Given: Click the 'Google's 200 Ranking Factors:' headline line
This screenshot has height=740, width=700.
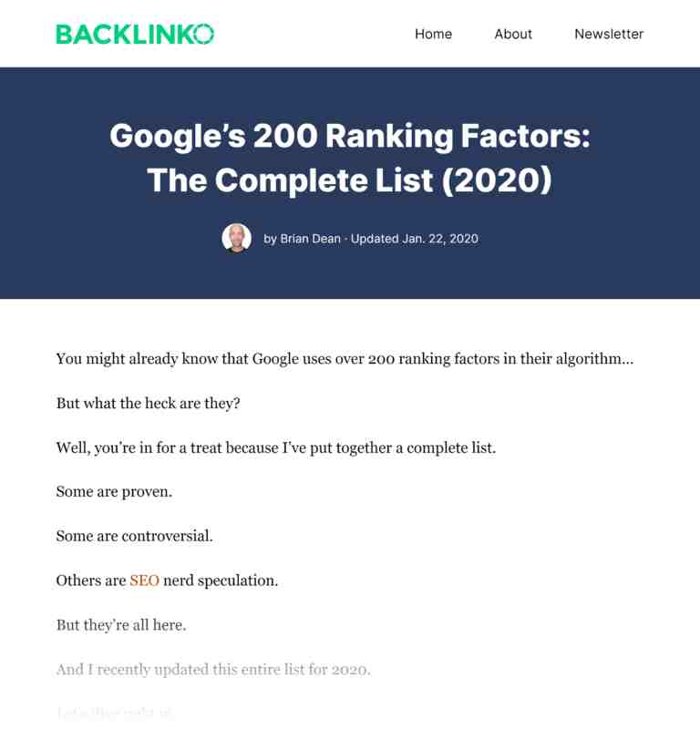Looking at the screenshot, I should (350, 136).
